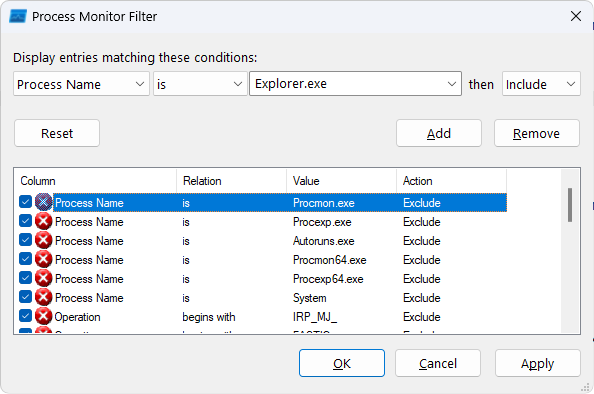Select the Autoruns.exe value cell
The height and width of the screenshot is (394, 594).
coord(324,241)
